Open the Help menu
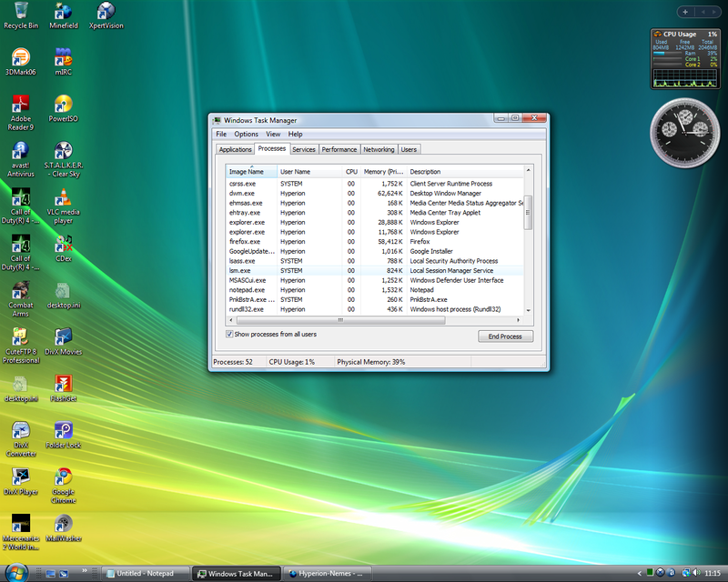This screenshot has height=582, width=728. [x=295, y=134]
